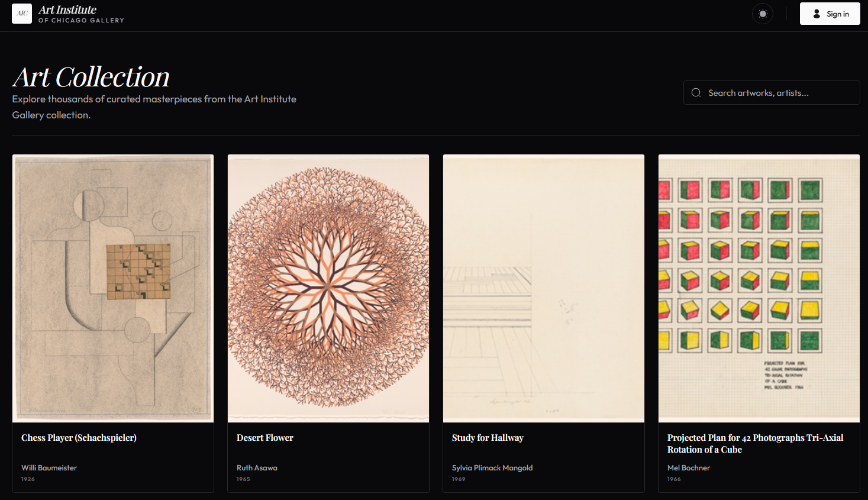868x500 pixels.
Task: Click the magnifier search icon
Action: click(696, 93)
